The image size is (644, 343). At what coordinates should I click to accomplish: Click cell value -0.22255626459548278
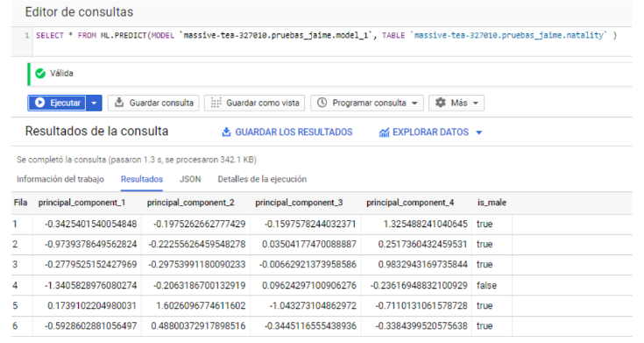(197, 244)
